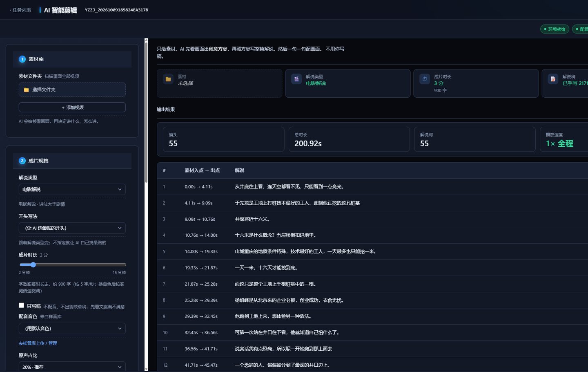Click the + 添加视频 button
Viewport: 588px width, 372px height.
click(72, 107)
